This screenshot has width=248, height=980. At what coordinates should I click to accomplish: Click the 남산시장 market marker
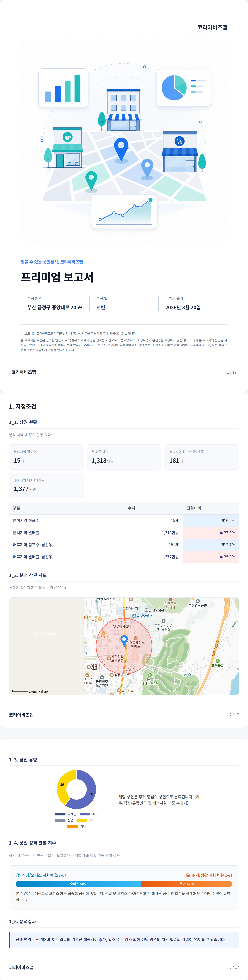(x=103, y=633)
